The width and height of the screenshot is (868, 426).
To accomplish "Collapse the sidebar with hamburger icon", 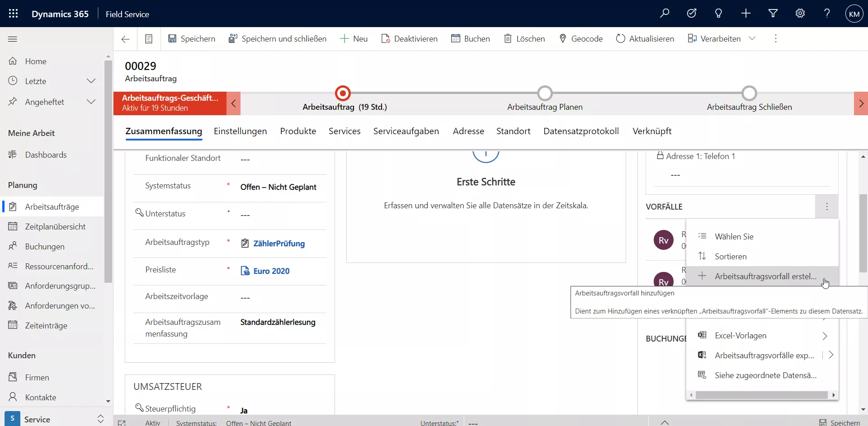I will (x=13, y=39).
